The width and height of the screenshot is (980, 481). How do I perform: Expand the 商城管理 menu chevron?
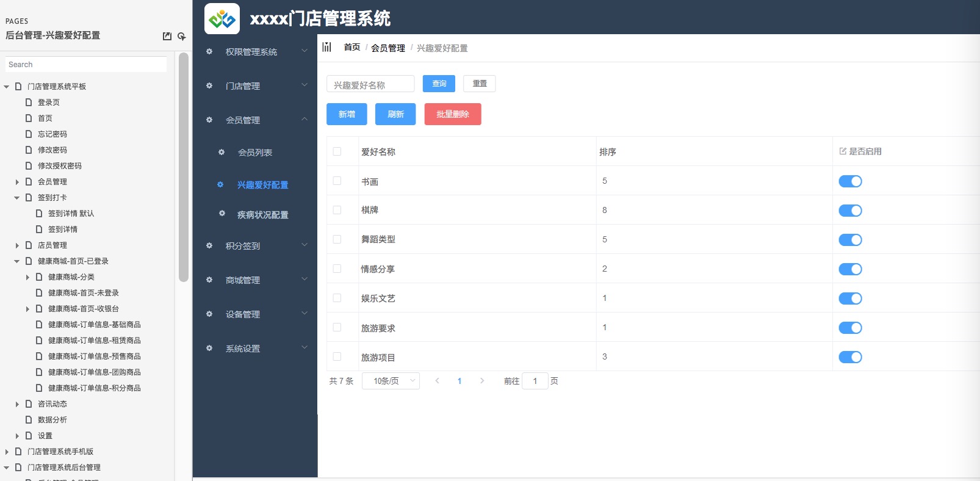[304, 279]
